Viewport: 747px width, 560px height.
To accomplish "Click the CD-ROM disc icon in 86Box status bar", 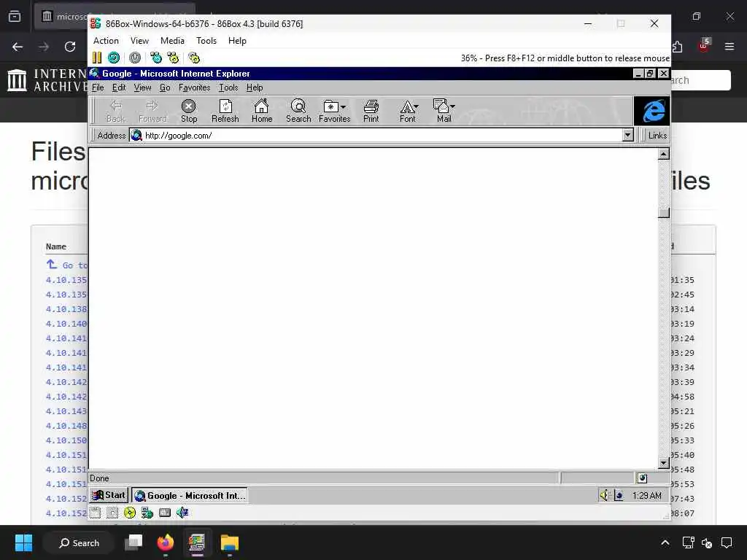I will coord(130,513).
